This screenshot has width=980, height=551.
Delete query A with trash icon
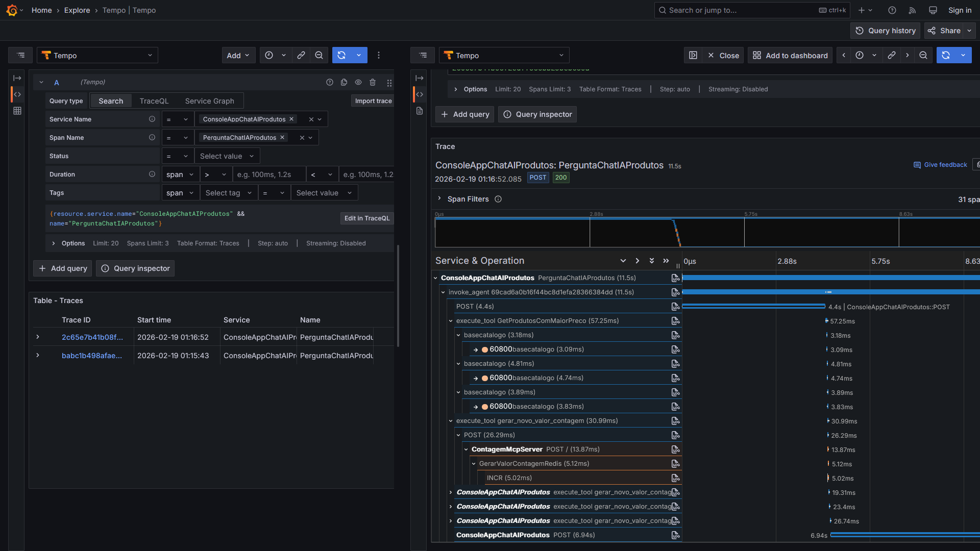373,82
